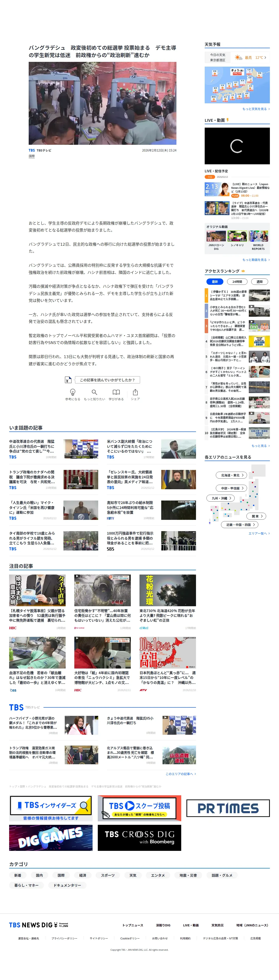Click the 国際 tag under the article image

[32, 156]
